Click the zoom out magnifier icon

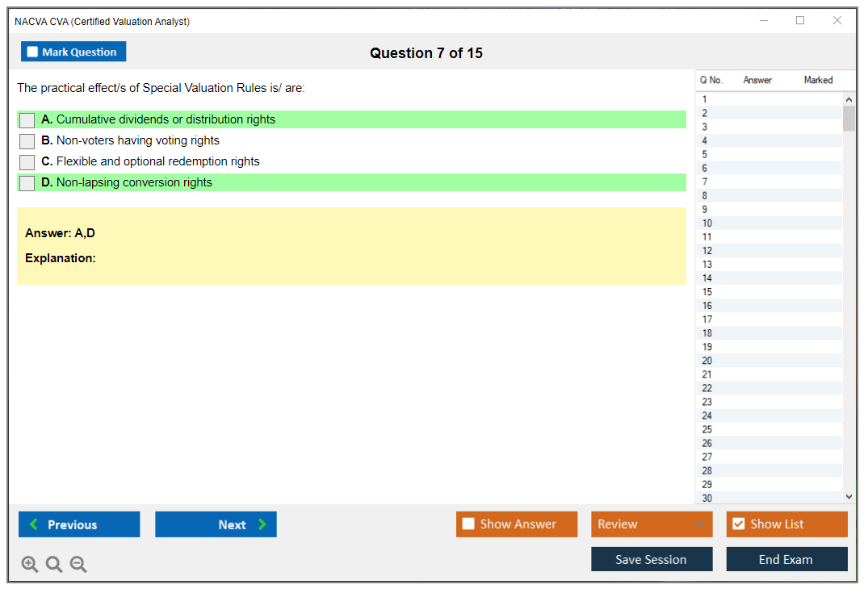pyautogui.click(x=78, y=565)
